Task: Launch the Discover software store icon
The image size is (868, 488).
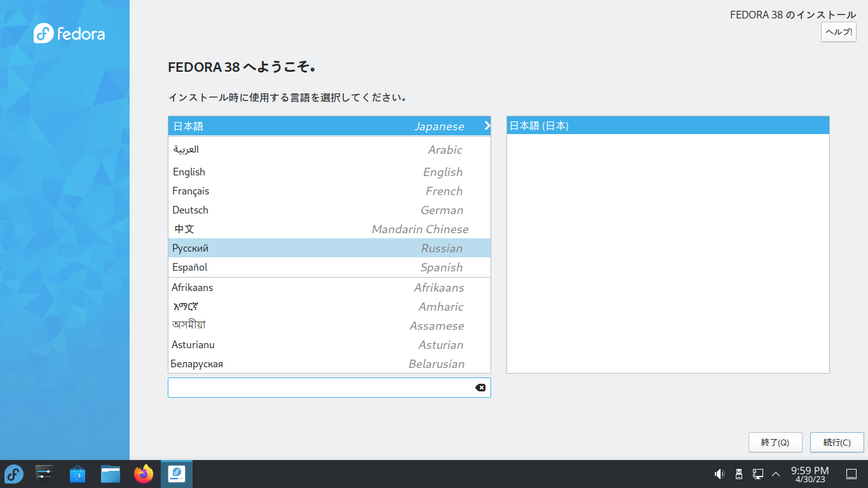Action: coord(78,474)
